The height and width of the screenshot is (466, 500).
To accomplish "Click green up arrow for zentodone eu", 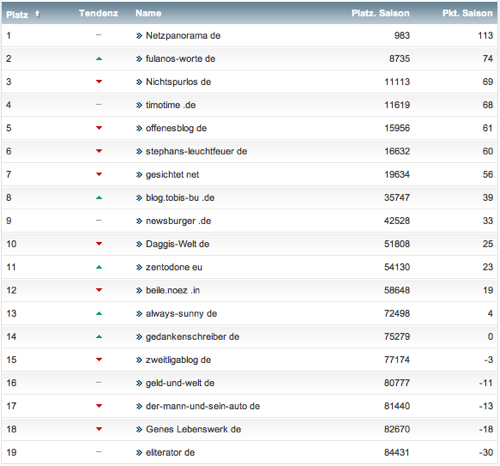I will click(99, 267).
